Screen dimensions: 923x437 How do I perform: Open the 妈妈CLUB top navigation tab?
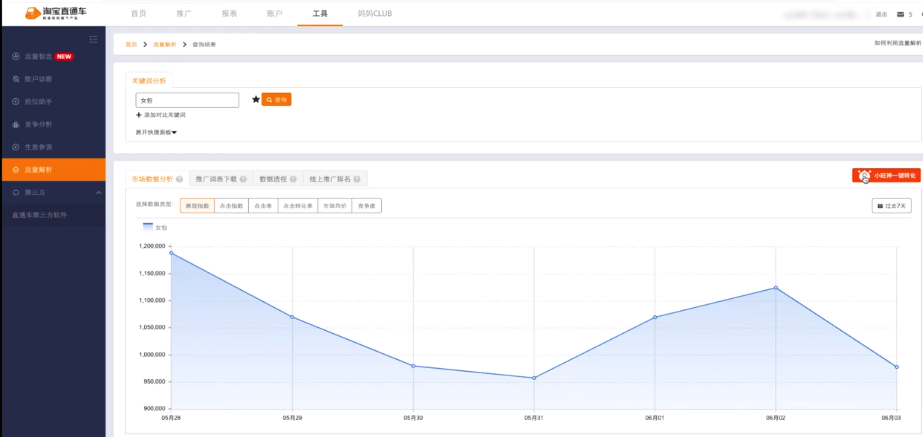click(x=374, y=14)
